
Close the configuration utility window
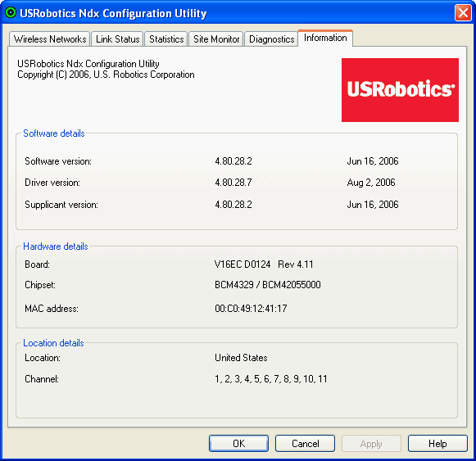463,13
